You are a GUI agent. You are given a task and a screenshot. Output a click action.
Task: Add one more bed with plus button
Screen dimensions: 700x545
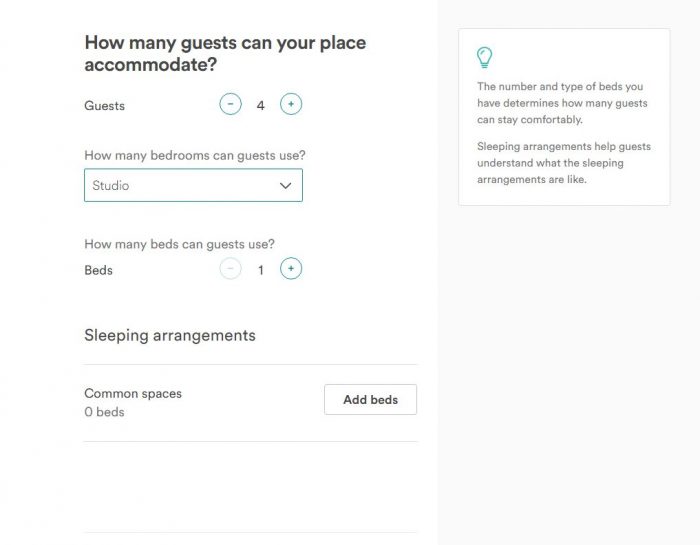[x=291, y=269]
